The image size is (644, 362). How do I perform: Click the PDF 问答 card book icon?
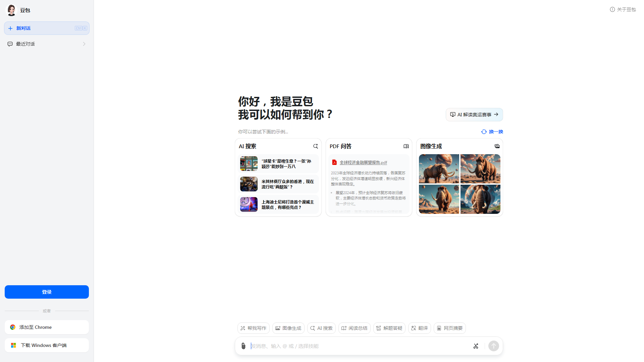(x=406, y=146)
